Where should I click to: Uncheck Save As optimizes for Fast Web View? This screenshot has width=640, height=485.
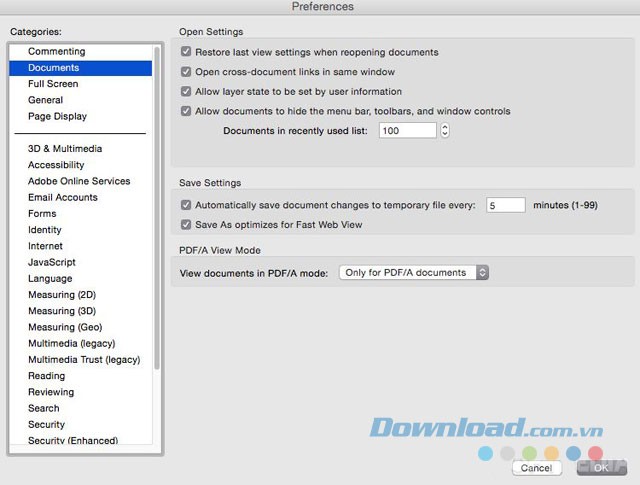click(186, 225)
